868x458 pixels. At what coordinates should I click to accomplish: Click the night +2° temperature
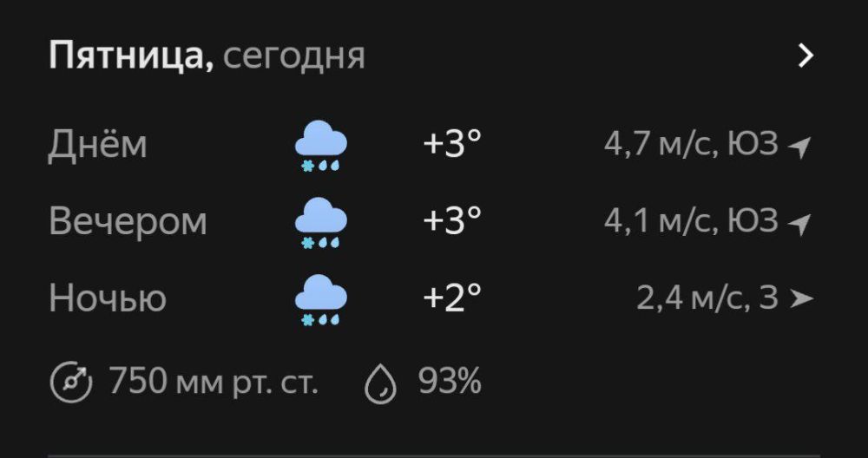[x=451, y=299]
